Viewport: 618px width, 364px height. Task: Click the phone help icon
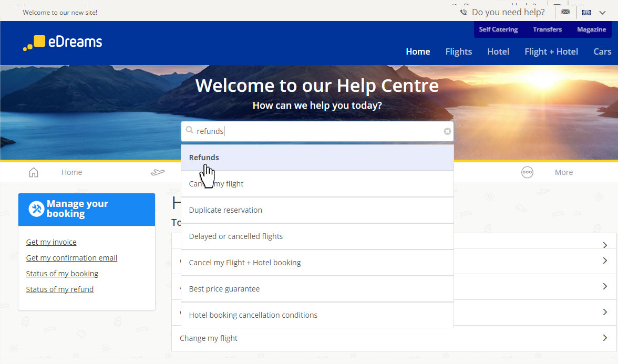(463, 12)
